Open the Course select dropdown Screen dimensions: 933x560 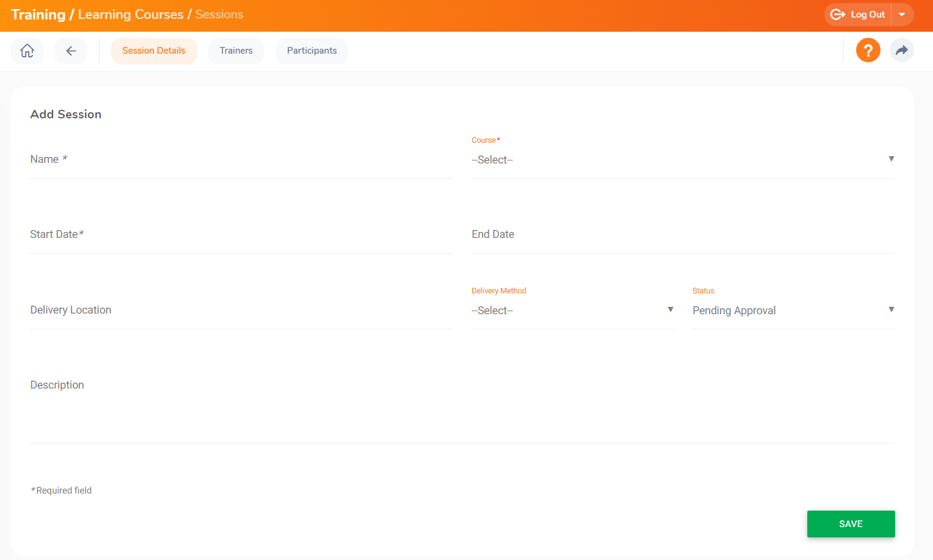tap(683, 160)
